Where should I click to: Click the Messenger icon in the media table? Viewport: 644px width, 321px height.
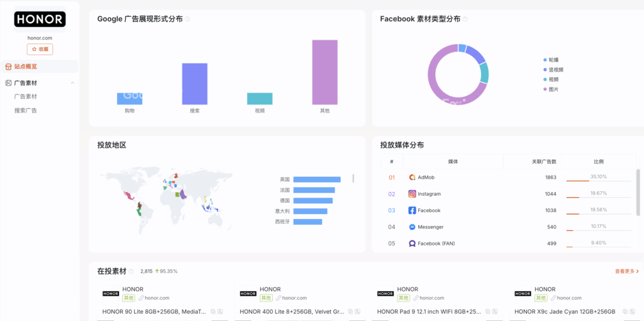pyautogui.click(x=413, y=227)
